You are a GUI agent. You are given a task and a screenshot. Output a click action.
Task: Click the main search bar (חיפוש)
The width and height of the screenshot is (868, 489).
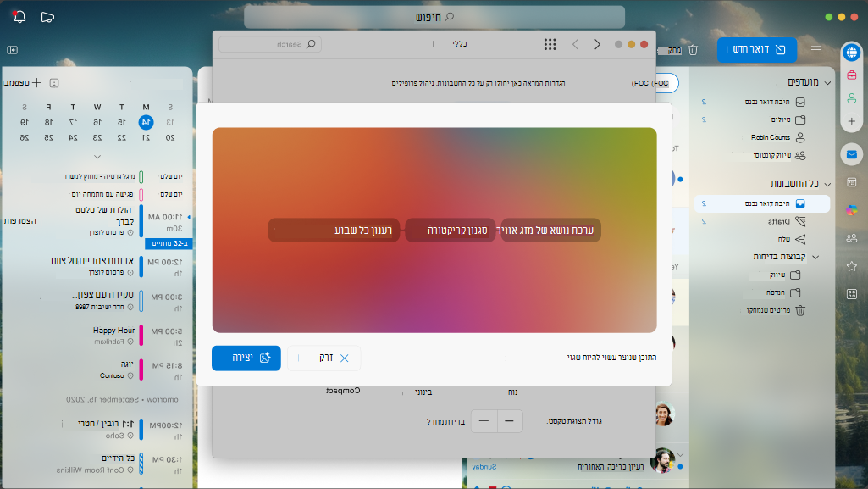(434, 17)
